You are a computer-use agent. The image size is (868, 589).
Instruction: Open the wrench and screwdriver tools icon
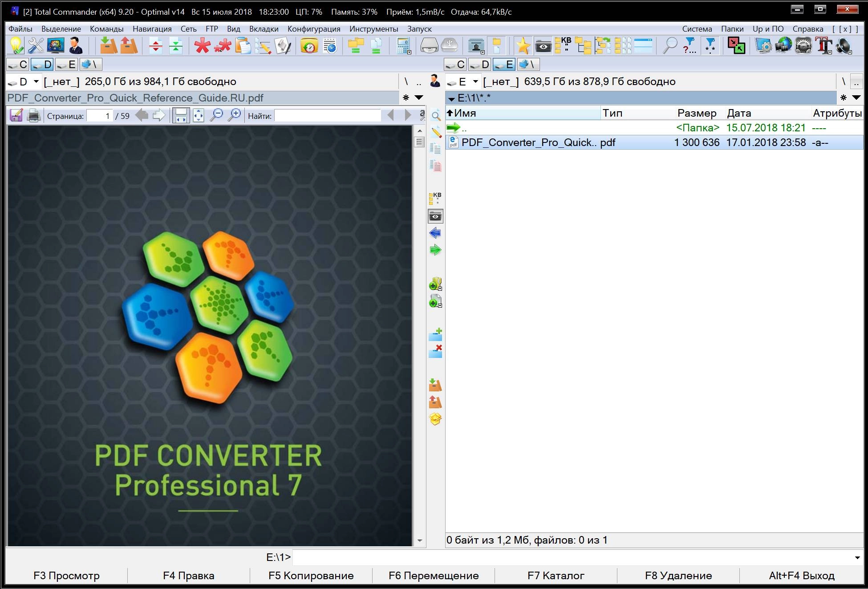pos(36,46)
